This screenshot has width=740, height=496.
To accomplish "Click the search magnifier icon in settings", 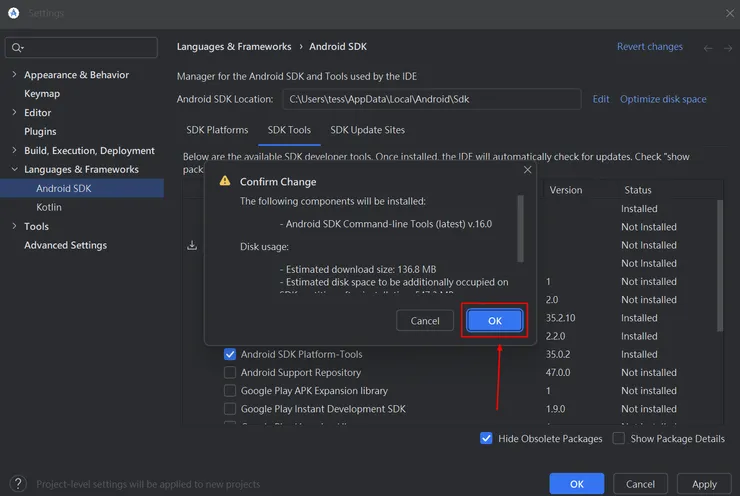I will click(18, 48).
